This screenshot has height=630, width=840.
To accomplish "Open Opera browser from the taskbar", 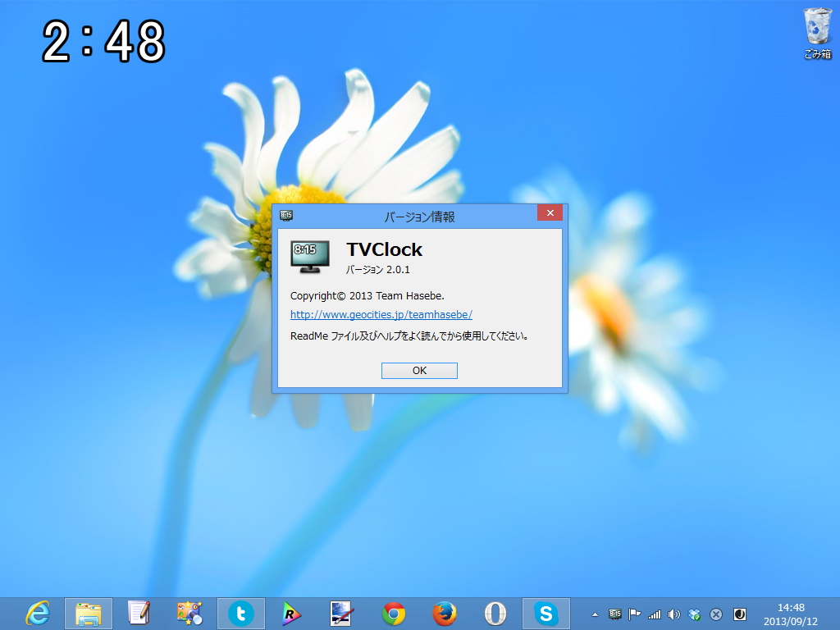I will coord(495,614).
